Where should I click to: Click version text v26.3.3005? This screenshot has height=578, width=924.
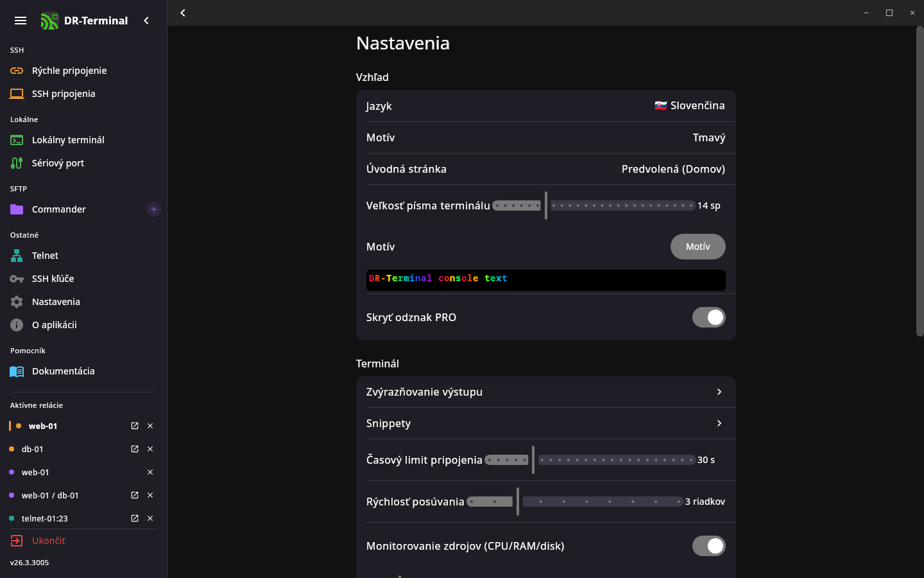(x=30, y=563)
